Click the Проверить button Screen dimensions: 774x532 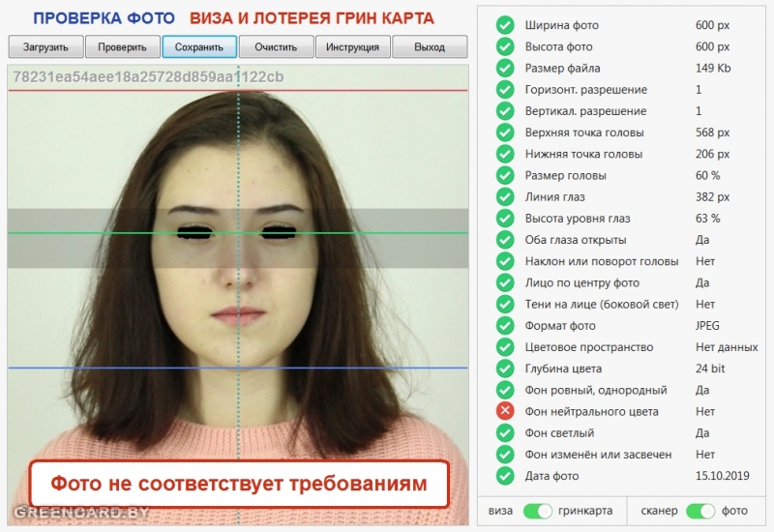point(123,46)
